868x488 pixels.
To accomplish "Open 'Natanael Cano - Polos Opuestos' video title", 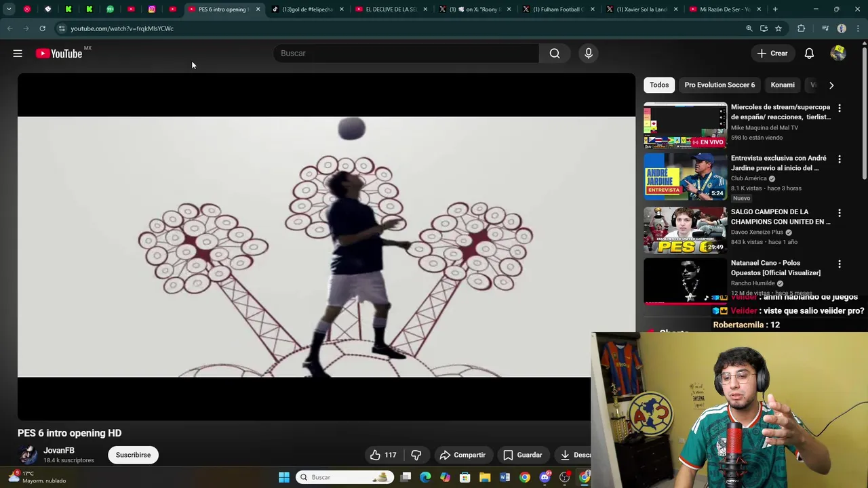I will pyautogui.click(x=776, y=268).
